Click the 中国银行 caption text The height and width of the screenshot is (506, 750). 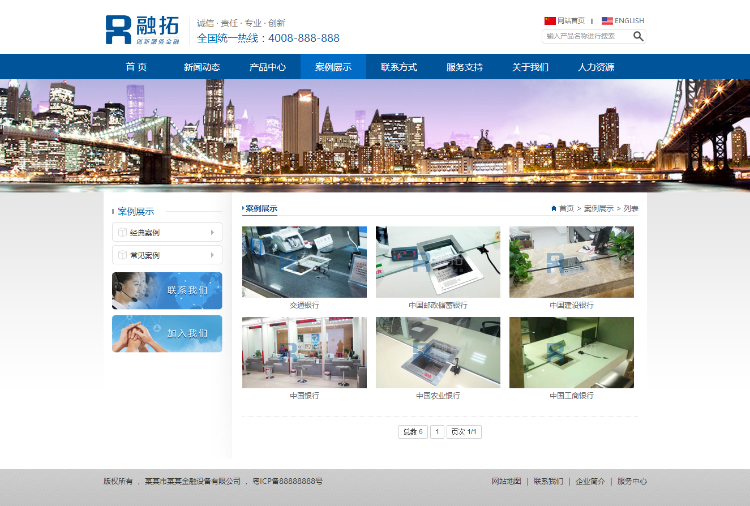(x=304, y=396)
